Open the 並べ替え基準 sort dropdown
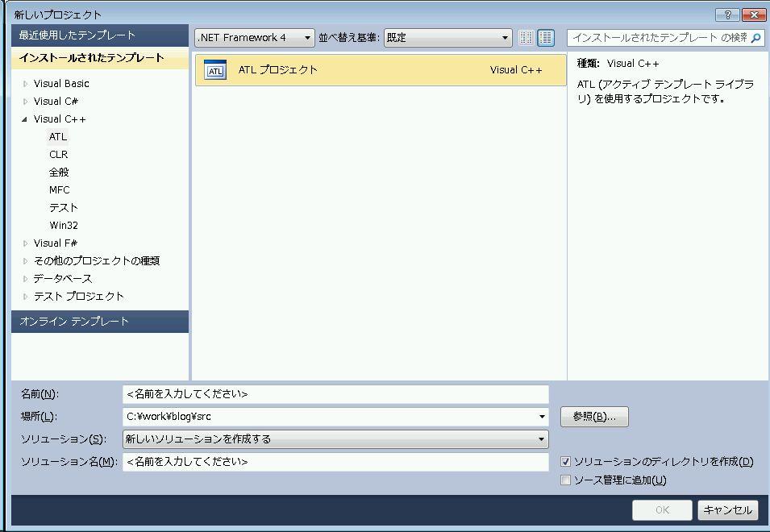This screenshot has height=532, width=770. [447, 38]
